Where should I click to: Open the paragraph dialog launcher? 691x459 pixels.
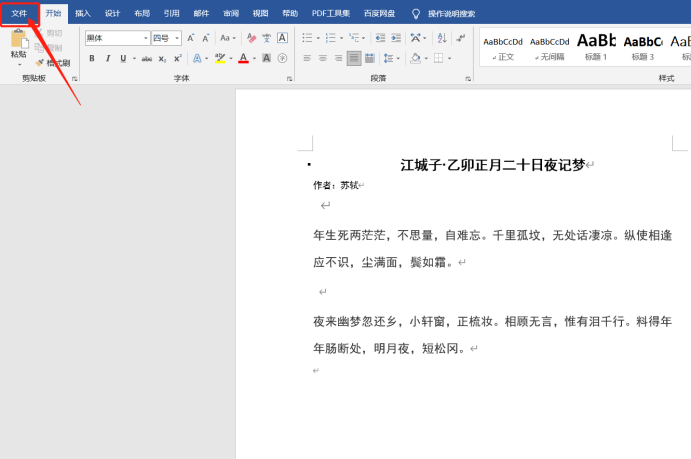468,79
